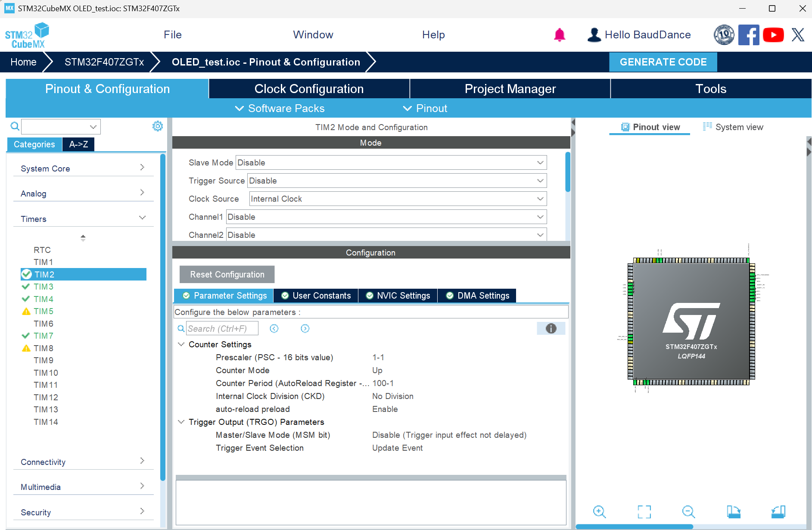The height and width of the screenshot is (530, 812).
Task: Expand the Pinout menu
Action: coord(425,108)
